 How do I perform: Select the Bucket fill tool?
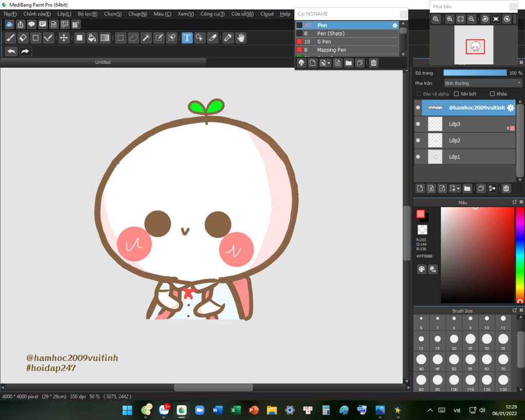pyautogui.click(x=92, y=38)
